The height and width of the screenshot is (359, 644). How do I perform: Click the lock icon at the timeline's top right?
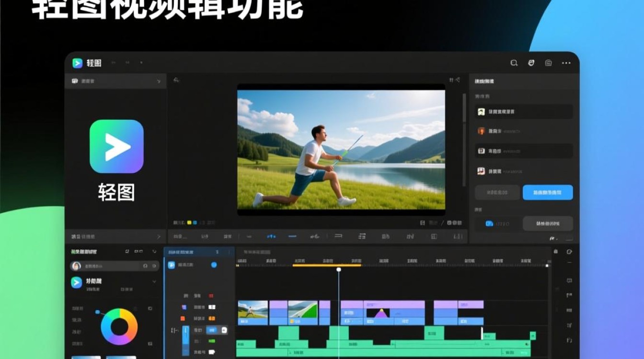[556, 251]
